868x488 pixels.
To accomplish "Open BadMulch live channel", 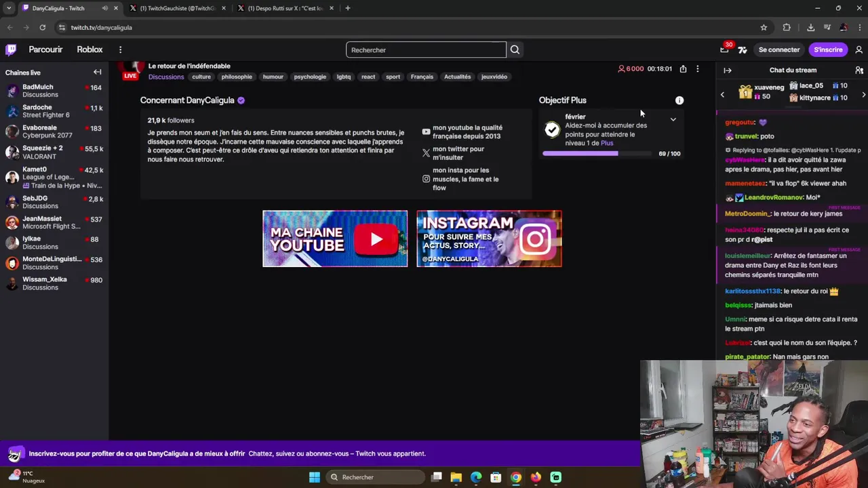I will tap(54, 91).
